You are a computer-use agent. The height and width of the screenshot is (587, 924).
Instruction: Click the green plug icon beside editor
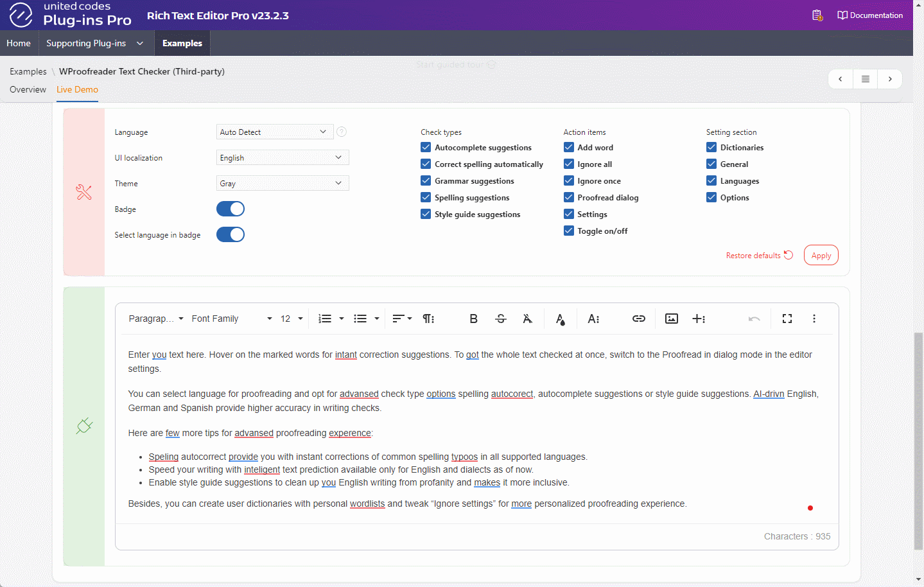[x=84, y=426]
